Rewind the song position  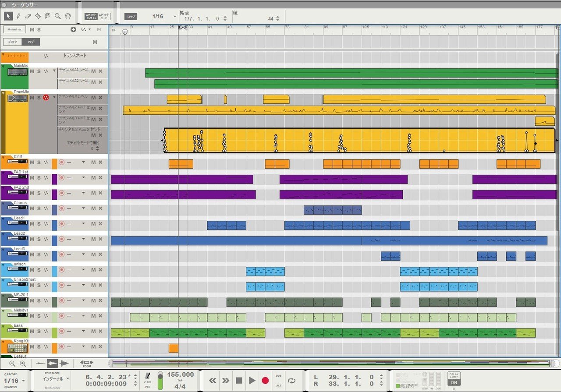pyautogui.click(x=213, y=380)
